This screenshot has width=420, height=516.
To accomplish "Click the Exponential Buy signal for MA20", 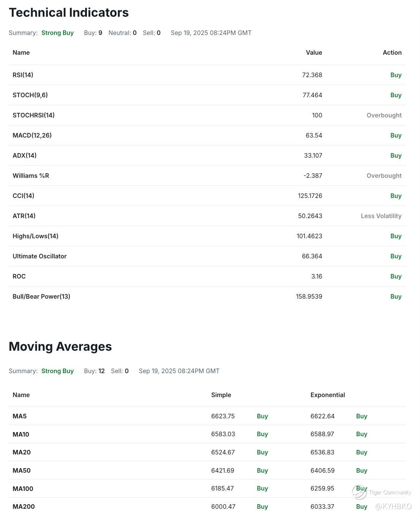I will 362,452.
